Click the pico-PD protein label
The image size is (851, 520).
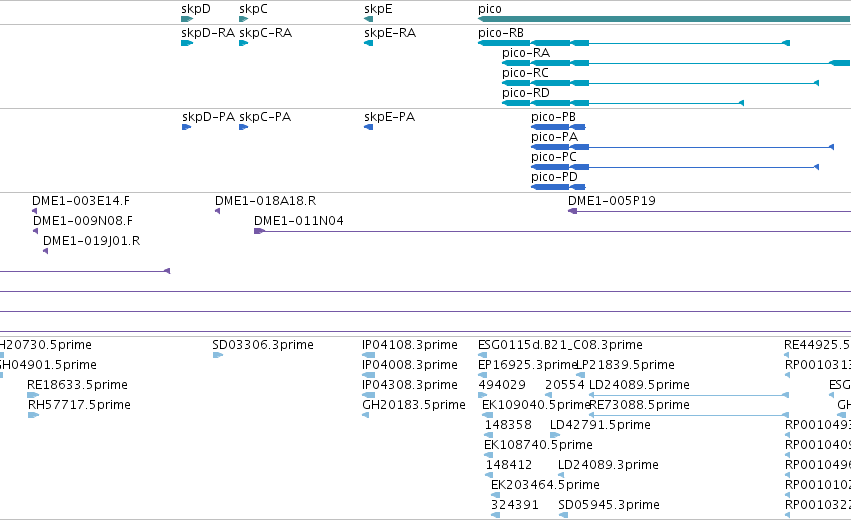554,177
